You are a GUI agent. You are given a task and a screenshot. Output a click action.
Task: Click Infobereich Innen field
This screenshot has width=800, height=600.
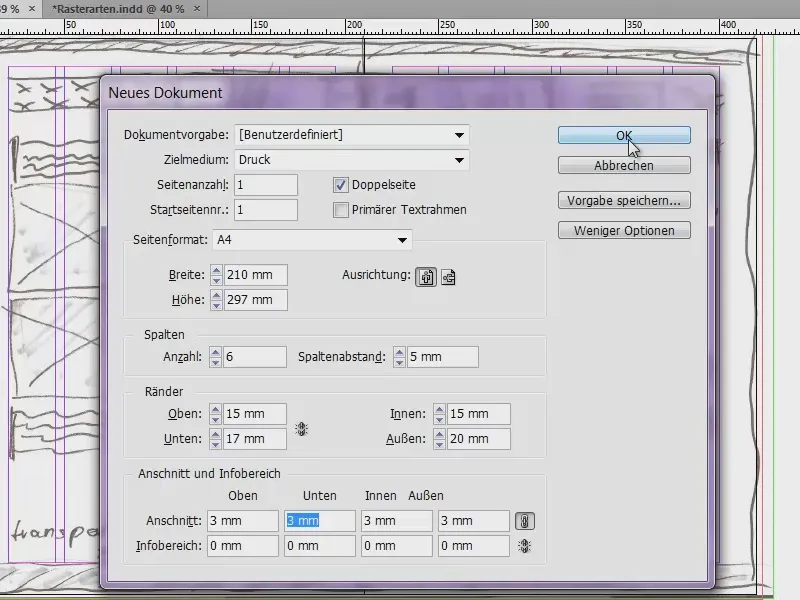click(x=397, y=546)
